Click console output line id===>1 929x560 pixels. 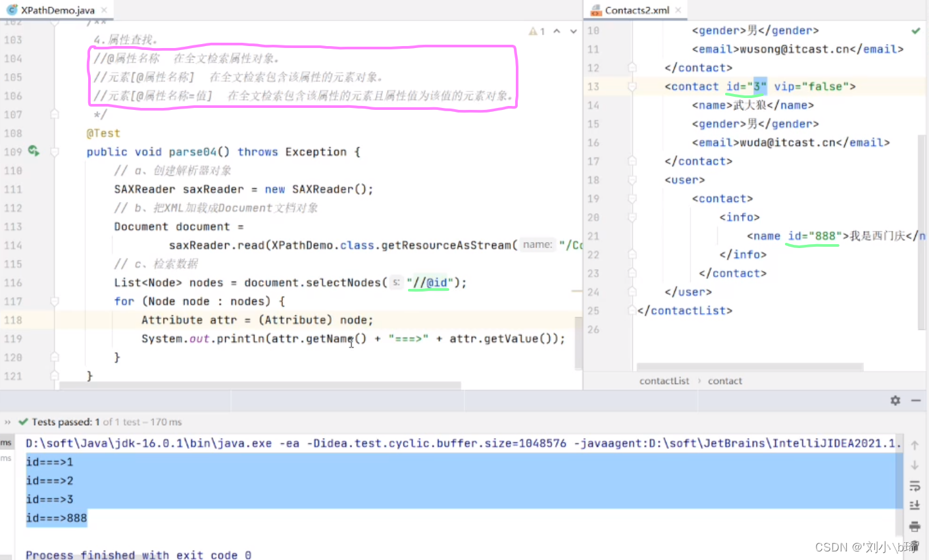click(x=49, y=462)
